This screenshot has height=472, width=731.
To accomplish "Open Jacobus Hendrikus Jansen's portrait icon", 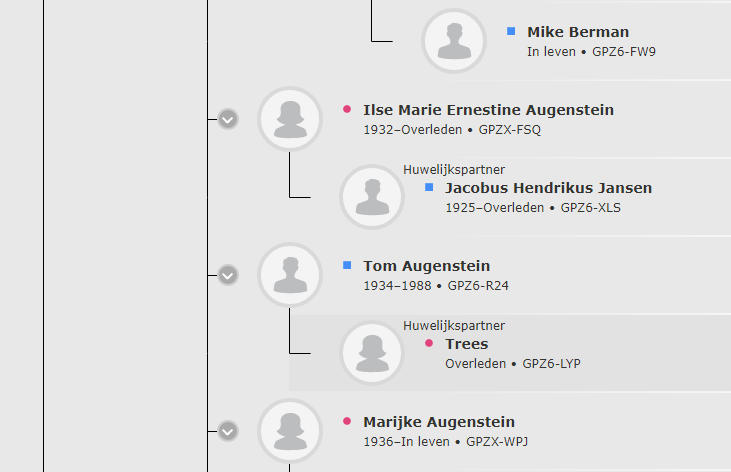I will point(372,197).
